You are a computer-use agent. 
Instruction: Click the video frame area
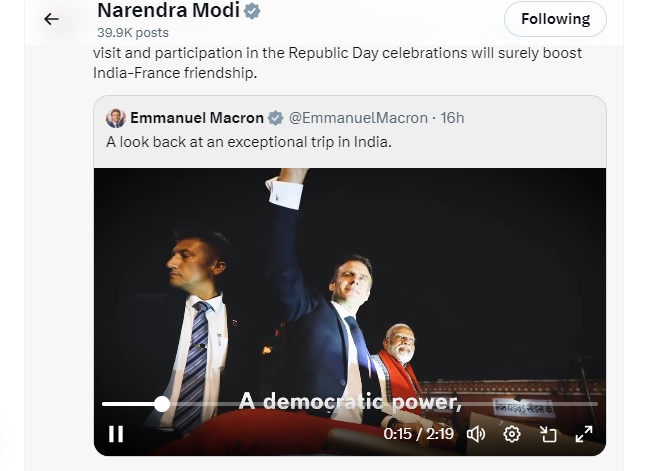click(x=350, y=280)
